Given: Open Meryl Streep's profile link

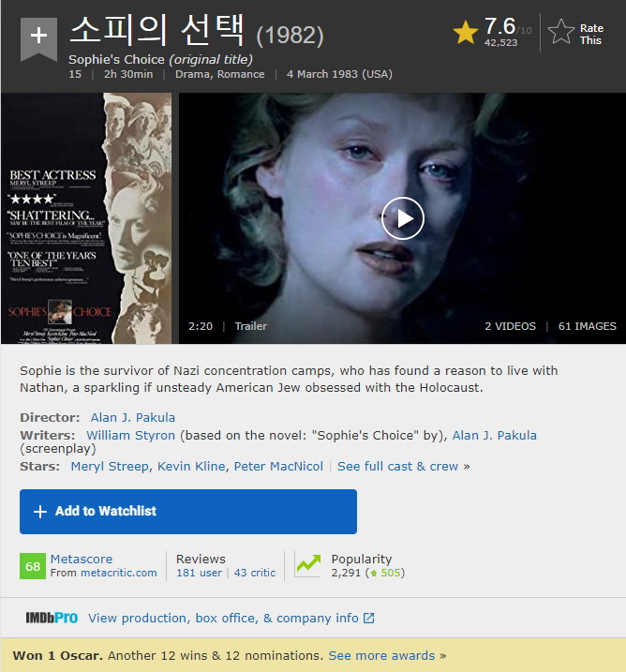Looking at the screenshot, I should point(110,466).
